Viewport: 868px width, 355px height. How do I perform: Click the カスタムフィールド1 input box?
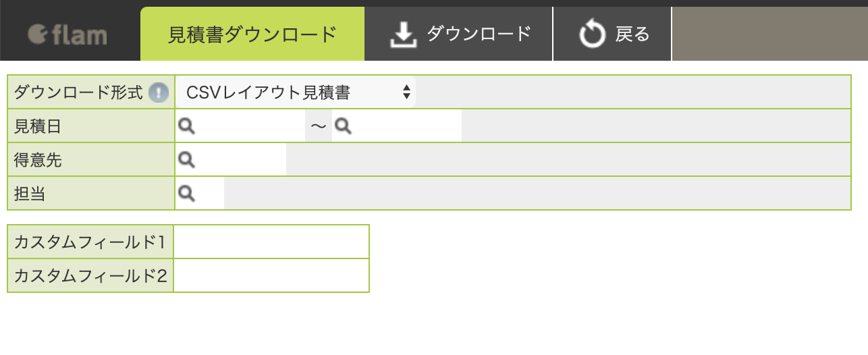coord(271,242)
